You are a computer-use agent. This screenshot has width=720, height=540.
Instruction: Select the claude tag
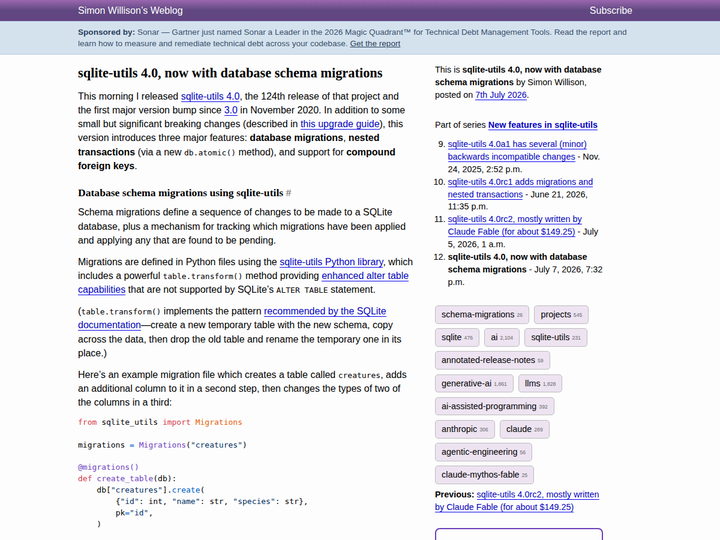(524, 429)
